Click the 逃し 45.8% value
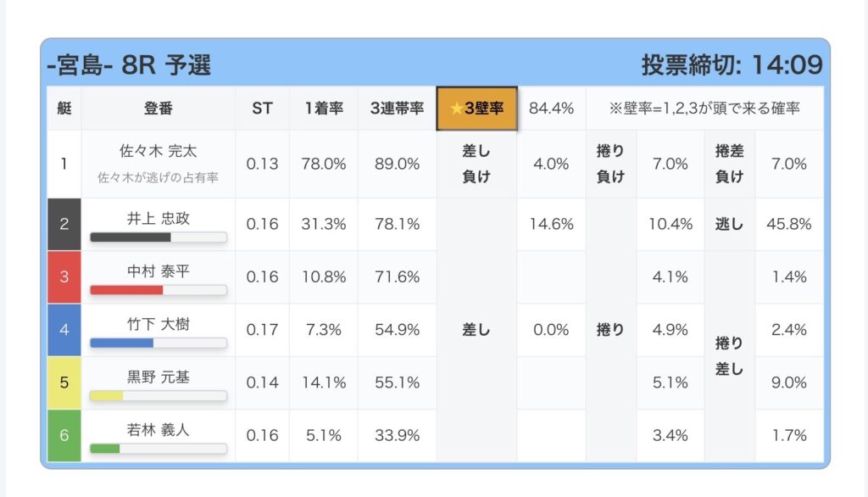868x497 pixels. [x=789, y=224]
